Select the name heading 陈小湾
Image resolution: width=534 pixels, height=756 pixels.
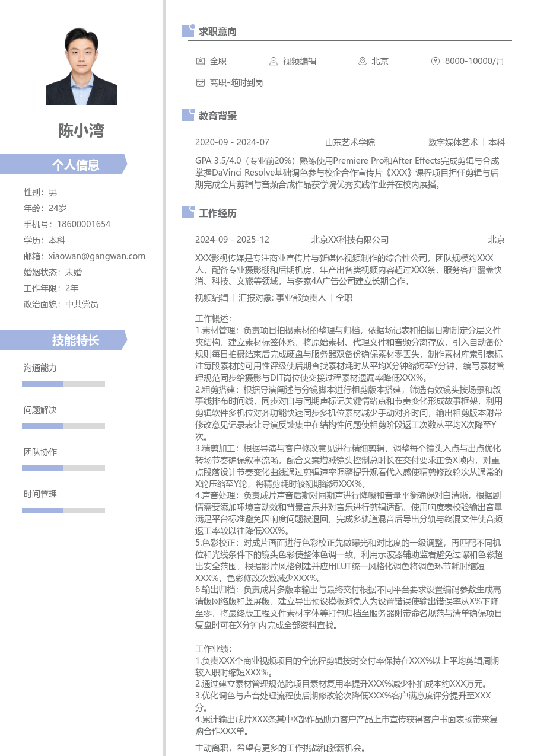pyautogui.click(x=81, y=130)
